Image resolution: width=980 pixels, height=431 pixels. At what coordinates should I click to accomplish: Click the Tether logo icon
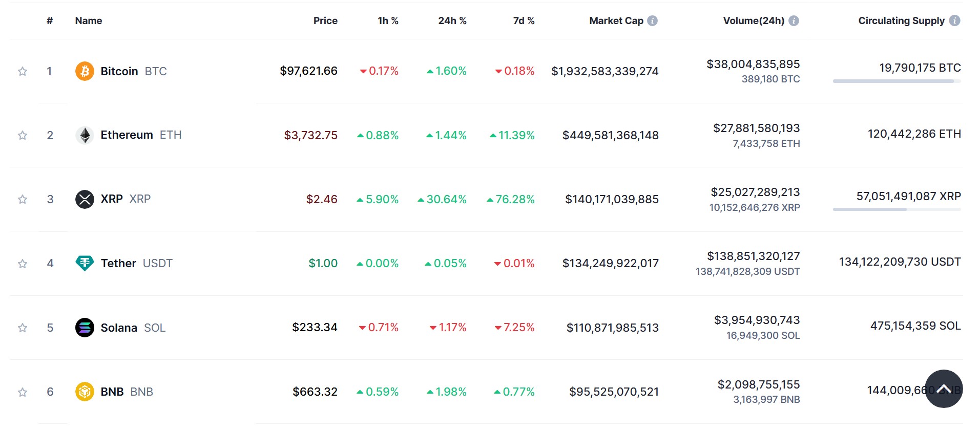coord(85,263)
